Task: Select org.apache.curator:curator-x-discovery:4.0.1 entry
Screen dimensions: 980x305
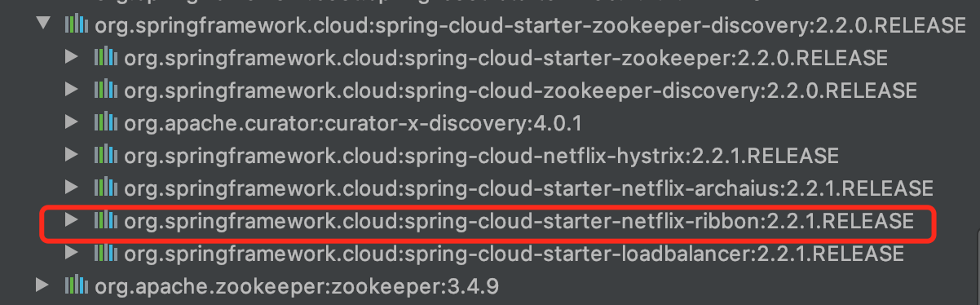Action: (354, 123)
